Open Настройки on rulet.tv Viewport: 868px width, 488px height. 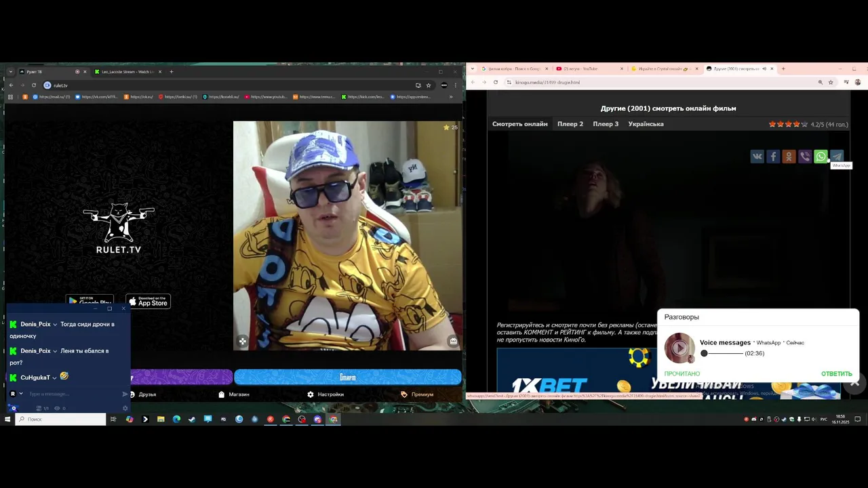[325, 394]
